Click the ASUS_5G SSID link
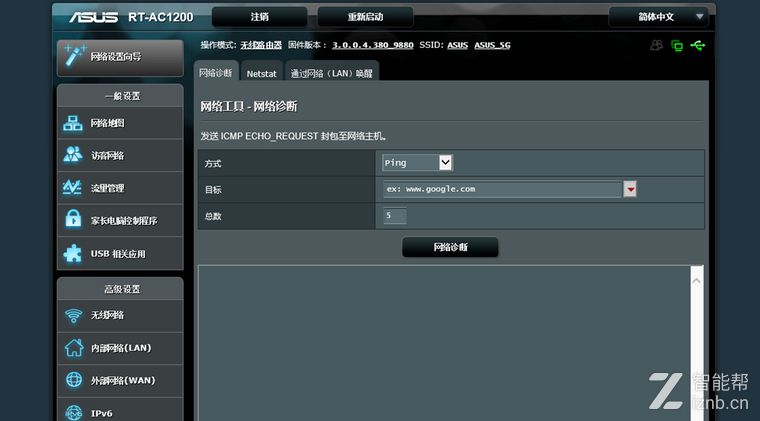This screenshot has height=421, width=760. coord(492,45)
